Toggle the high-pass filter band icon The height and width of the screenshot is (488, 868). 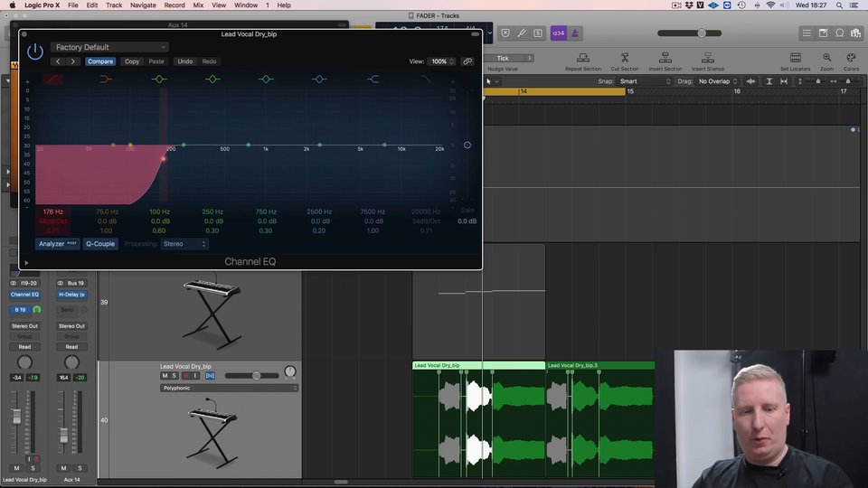coord(53,80)
